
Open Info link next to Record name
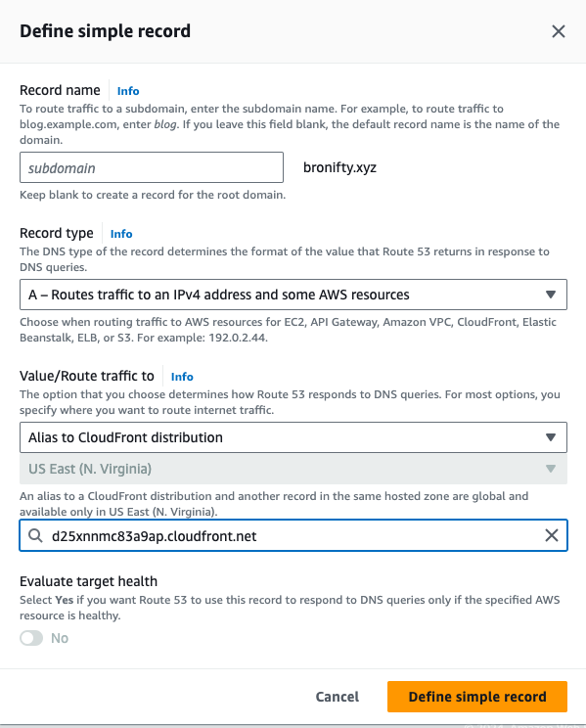tap(128, 91)
